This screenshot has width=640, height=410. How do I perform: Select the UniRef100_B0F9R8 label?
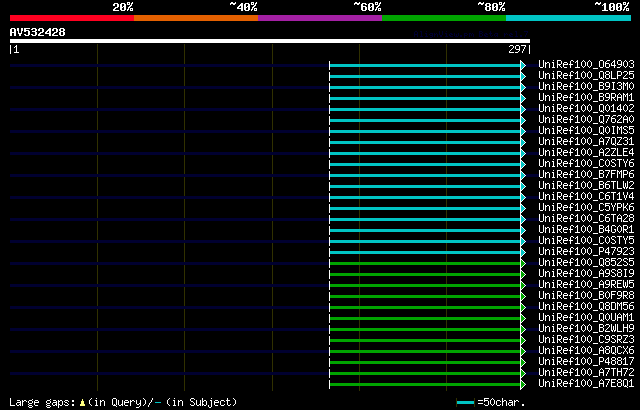[587, 296]
